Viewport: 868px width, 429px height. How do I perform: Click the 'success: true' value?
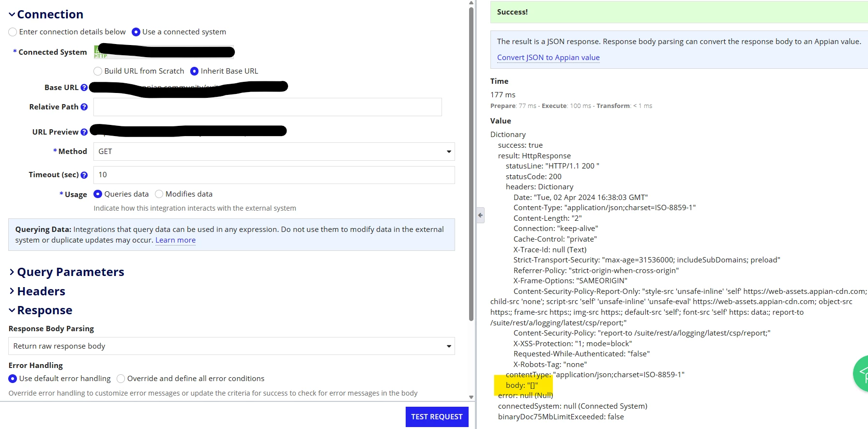[x=520, y=145]
